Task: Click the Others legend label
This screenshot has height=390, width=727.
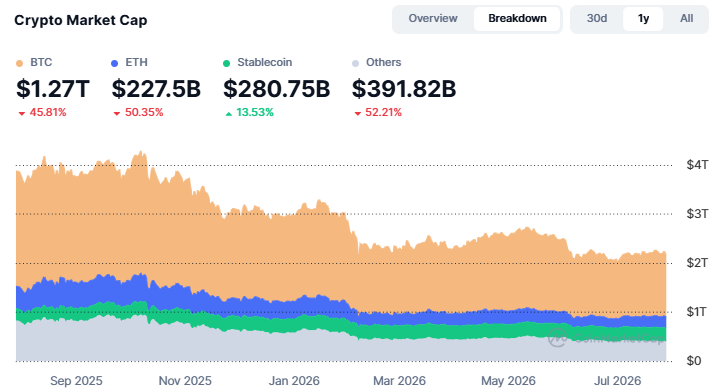Action: [x=383, y=62]
